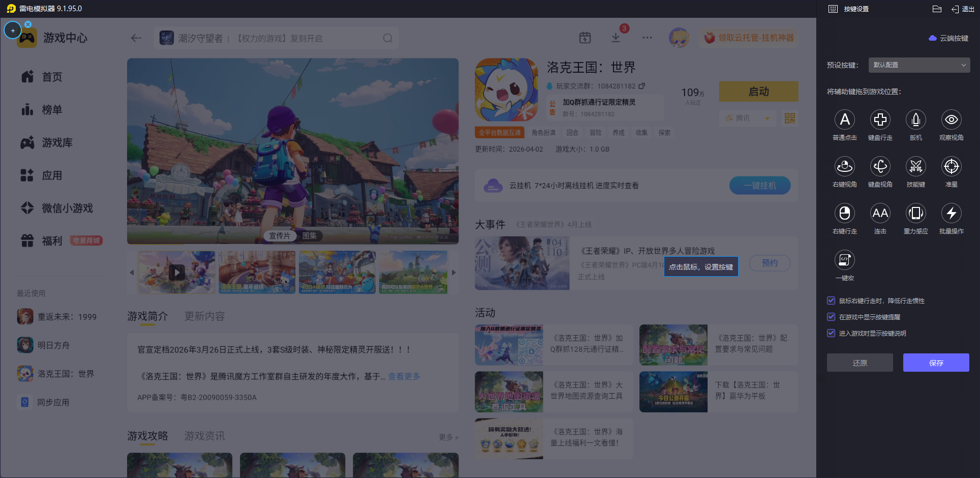Open the 预设按键 默认配置 dropdown
Screen dimensions: 980x478
click(x=919, y=65)
